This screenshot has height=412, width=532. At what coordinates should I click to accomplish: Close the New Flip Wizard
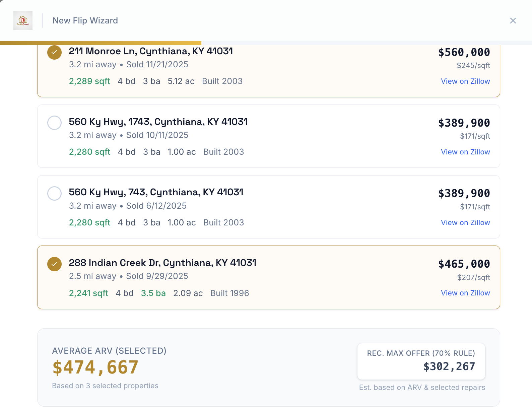(513, 21)
